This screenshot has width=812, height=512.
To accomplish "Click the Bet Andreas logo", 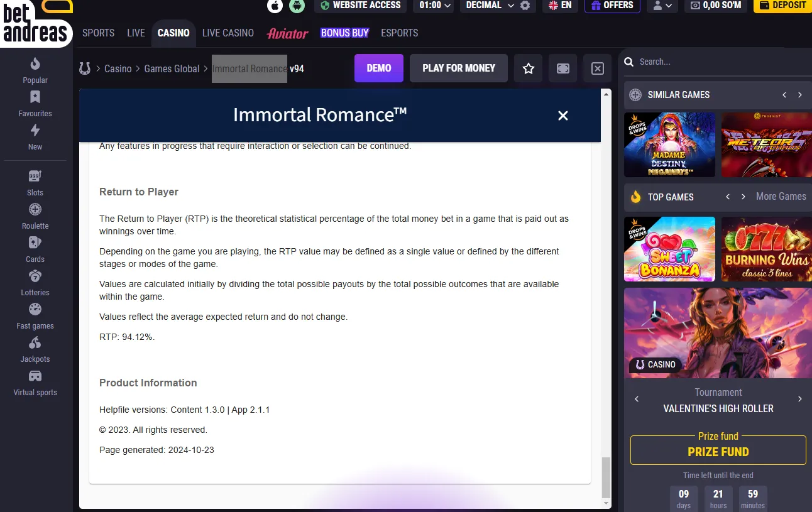I will click(36, 23).
